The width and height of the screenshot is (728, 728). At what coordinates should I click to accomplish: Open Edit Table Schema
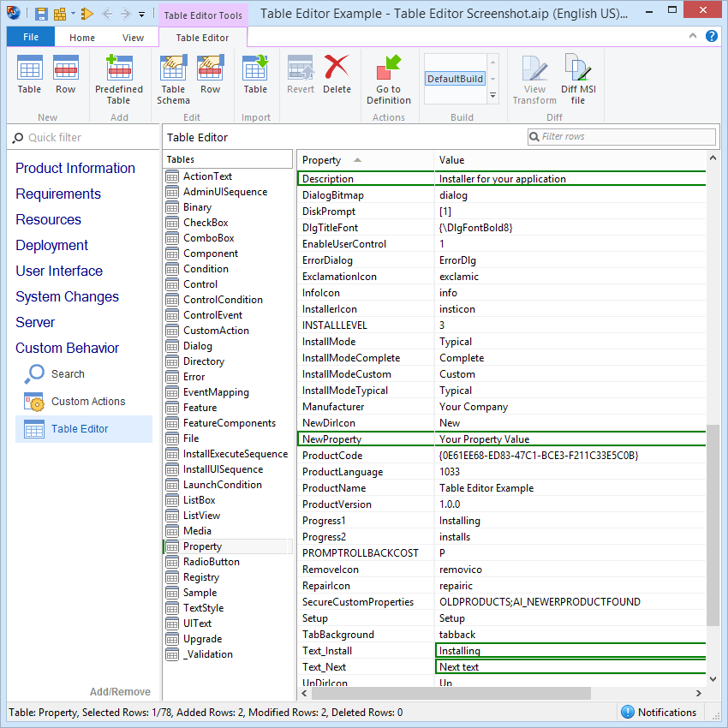pos(173,80)
